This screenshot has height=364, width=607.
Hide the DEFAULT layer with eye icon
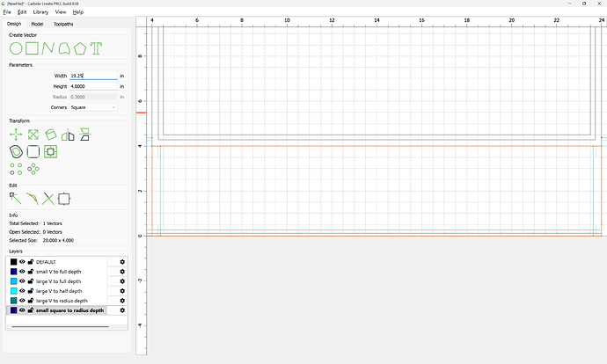pos(23,262)
